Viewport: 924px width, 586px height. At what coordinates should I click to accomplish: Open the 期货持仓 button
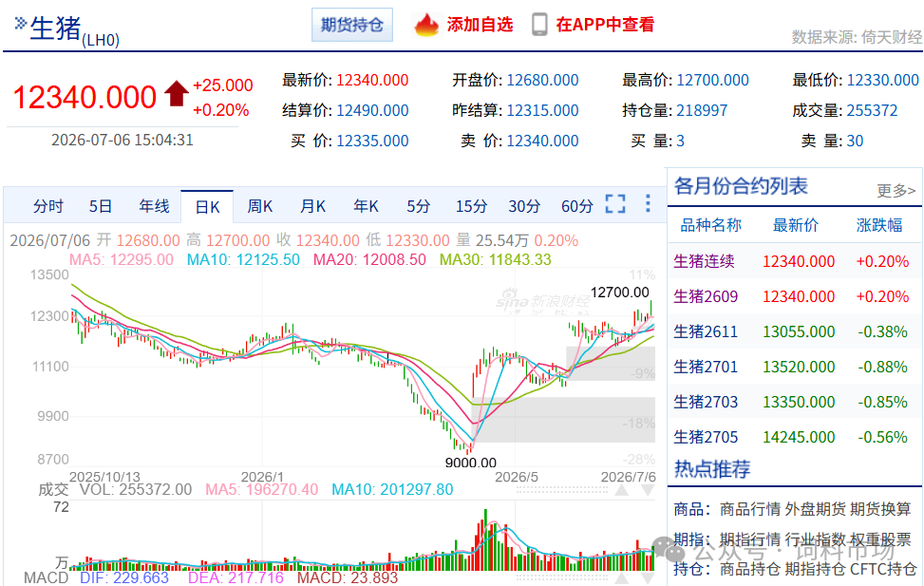(x=351, y=25)
